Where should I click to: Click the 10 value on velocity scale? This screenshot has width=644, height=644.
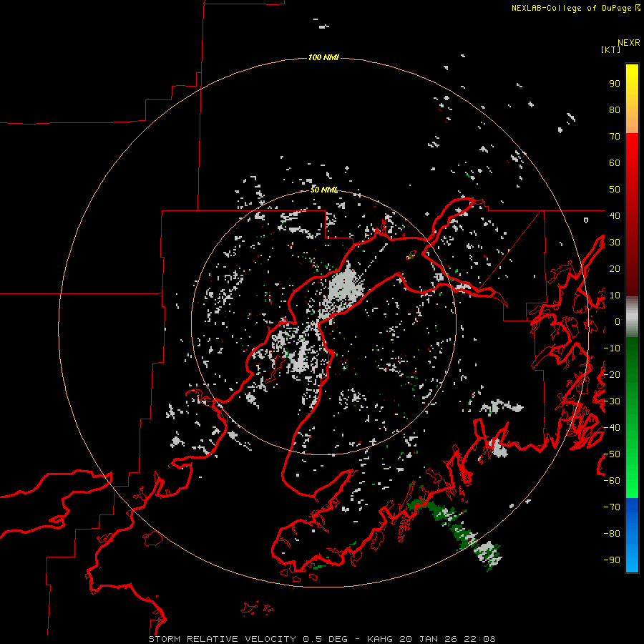(615, 296)
